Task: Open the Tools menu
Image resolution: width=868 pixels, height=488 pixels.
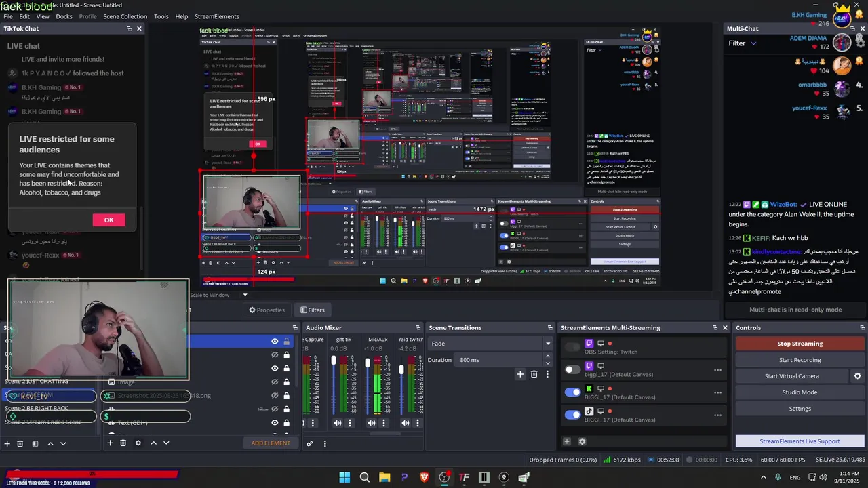Action: click(x=161, y=16)
